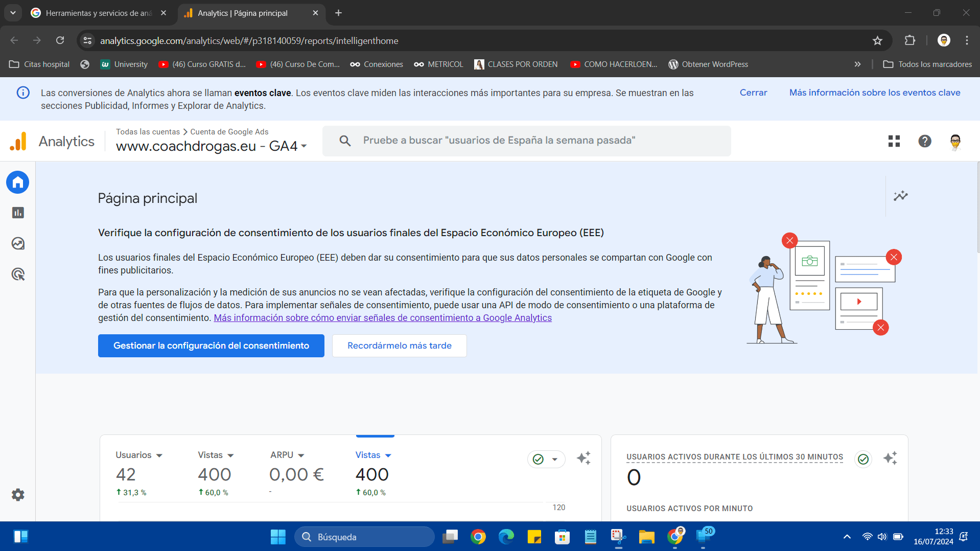Open the Advertising icon in sidebar

pos(18,274)
